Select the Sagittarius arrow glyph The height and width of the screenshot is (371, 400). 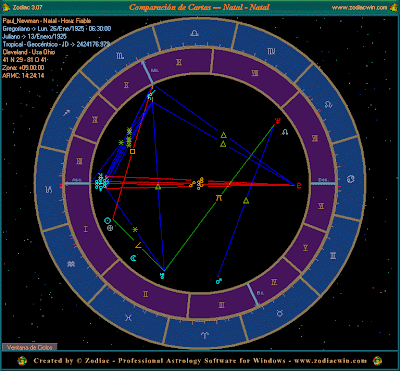pyautogui.click(x=66, y=113)
